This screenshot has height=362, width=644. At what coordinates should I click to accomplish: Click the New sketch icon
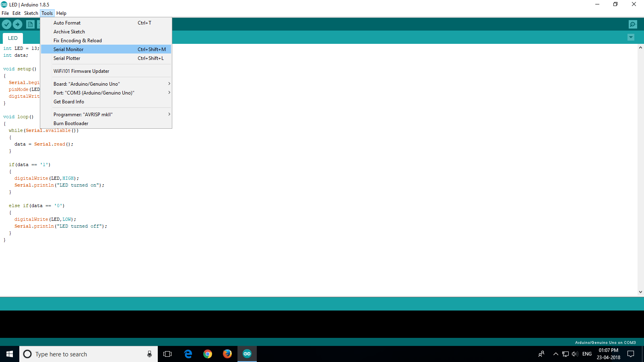coord(30,24)
